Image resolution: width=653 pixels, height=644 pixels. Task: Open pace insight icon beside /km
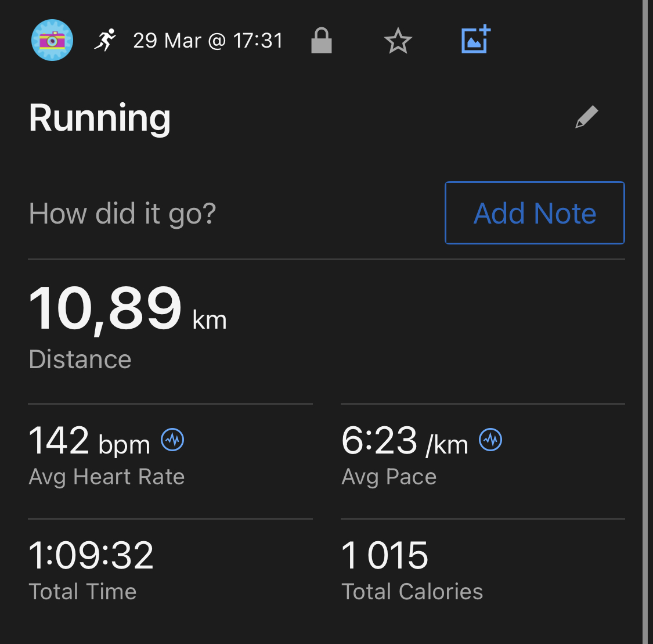490,440
